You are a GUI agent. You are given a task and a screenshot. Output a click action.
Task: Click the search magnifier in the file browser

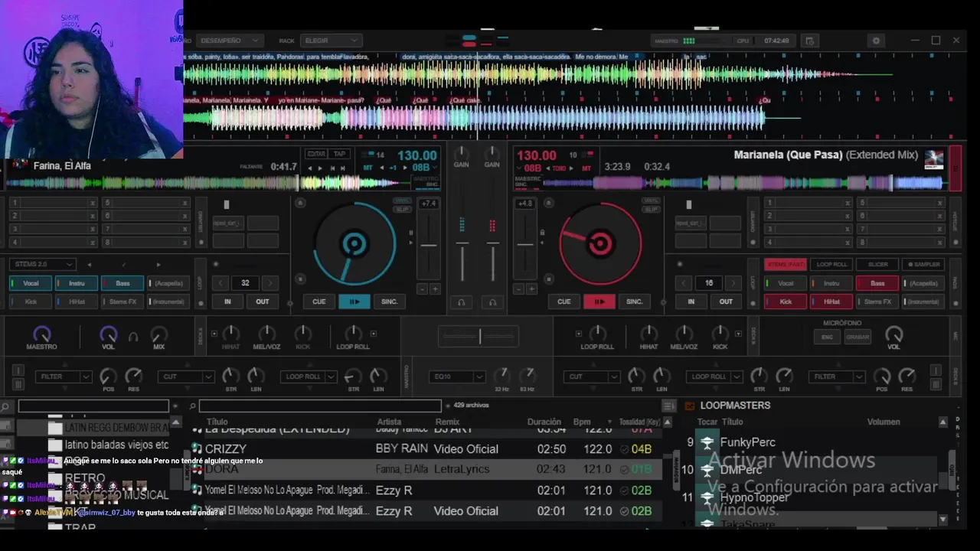click(x=193, y=406)
